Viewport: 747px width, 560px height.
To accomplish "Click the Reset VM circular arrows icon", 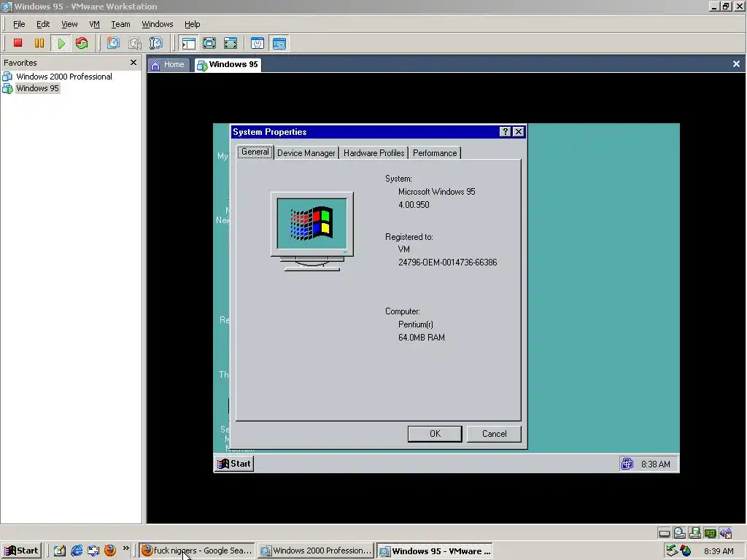I will [82, 43].
